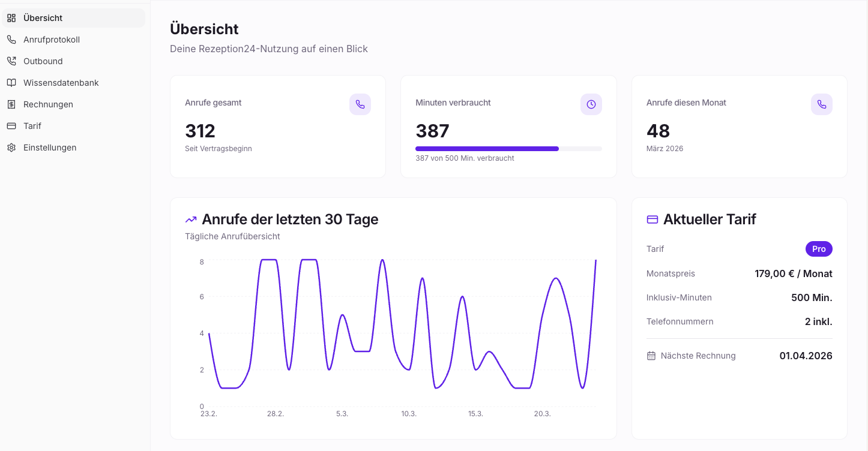Click the call chart line graph
The height and width of the screenshot is (451, 868).
coord(402,324)
